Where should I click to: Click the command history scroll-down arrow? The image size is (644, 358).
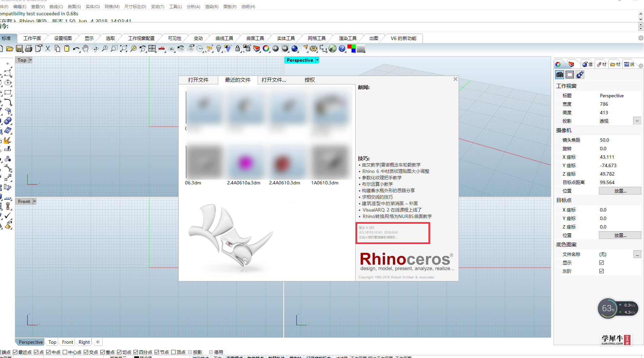click(641, 19)
